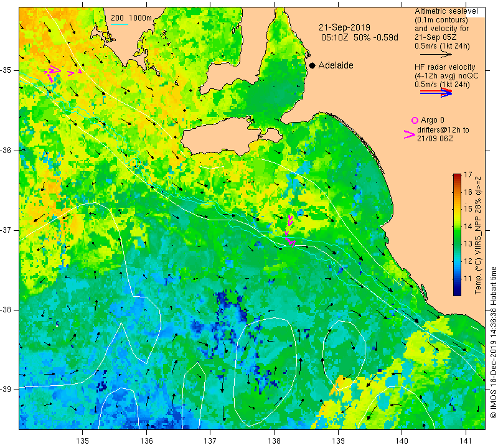Click the 'Argo 0' legend label
This screenshot has width=498, height=448.
pos(432,120)
